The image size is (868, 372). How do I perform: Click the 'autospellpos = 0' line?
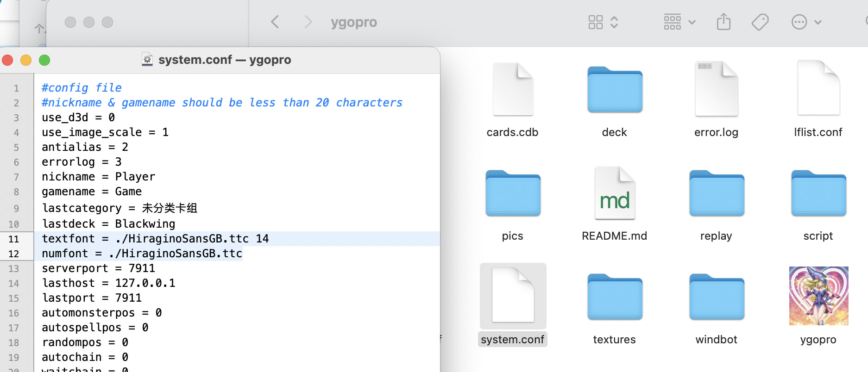[x=95, y=328]
